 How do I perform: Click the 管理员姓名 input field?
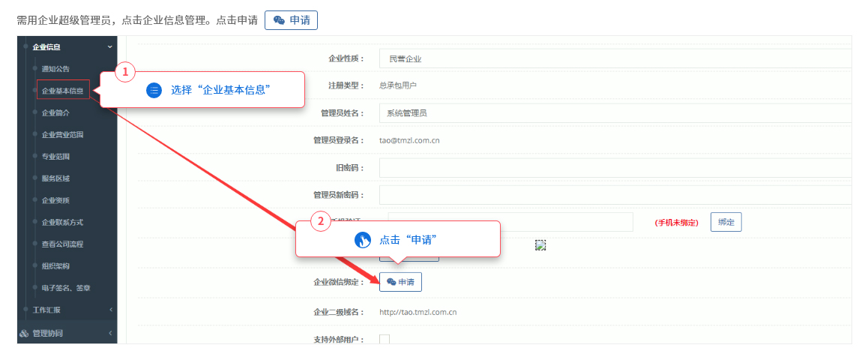pos(615,113)
